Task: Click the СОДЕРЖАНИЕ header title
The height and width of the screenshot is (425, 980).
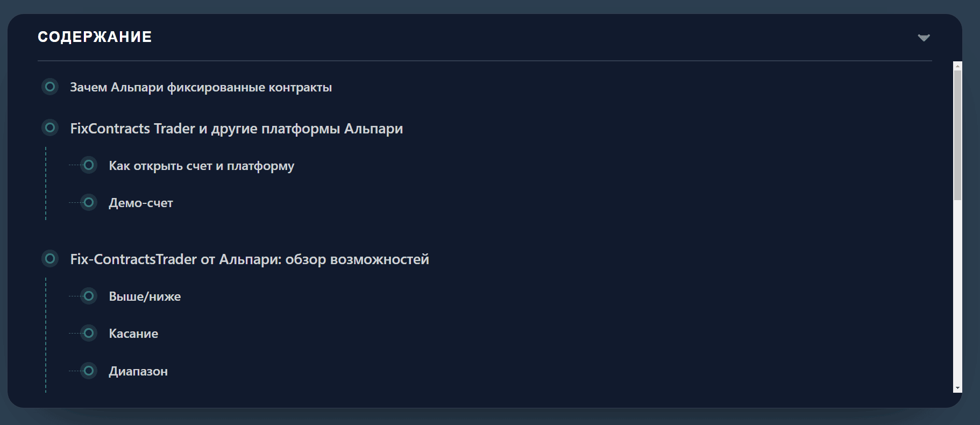Action: coord(95,37)
